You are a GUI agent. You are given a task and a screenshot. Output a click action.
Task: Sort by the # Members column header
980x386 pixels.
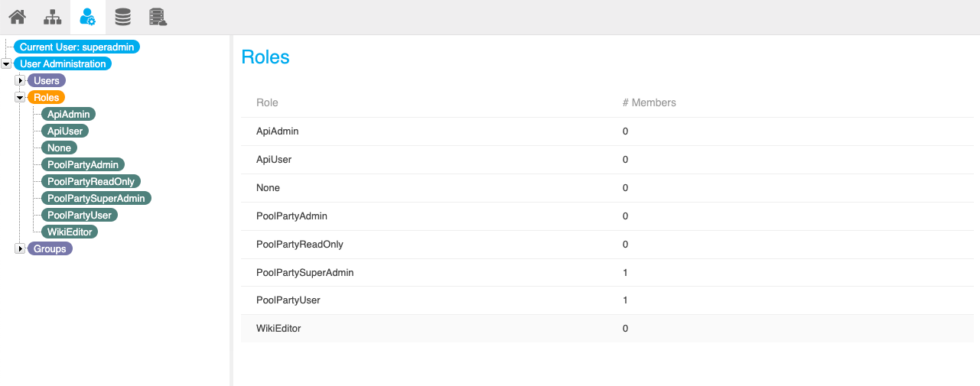649,102
